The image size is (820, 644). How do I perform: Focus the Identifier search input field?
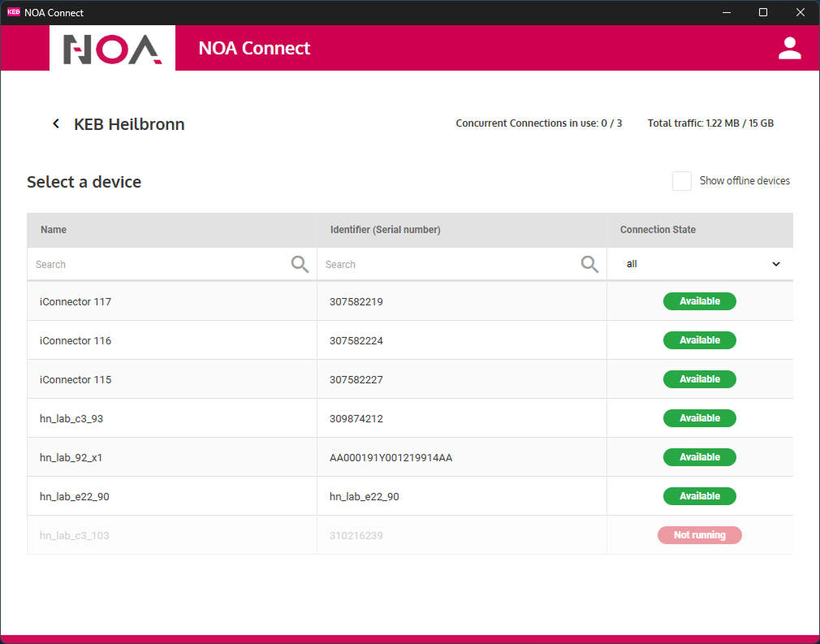(448, 265)
